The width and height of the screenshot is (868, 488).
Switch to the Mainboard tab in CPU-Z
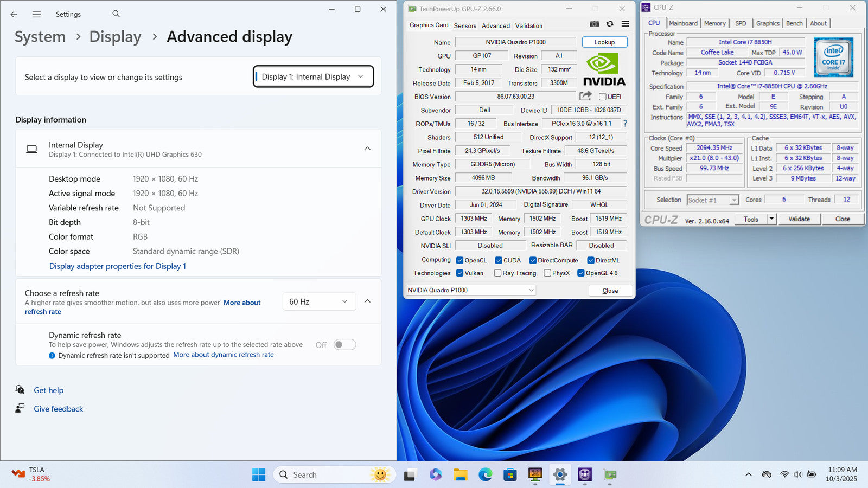pos(683,23)
